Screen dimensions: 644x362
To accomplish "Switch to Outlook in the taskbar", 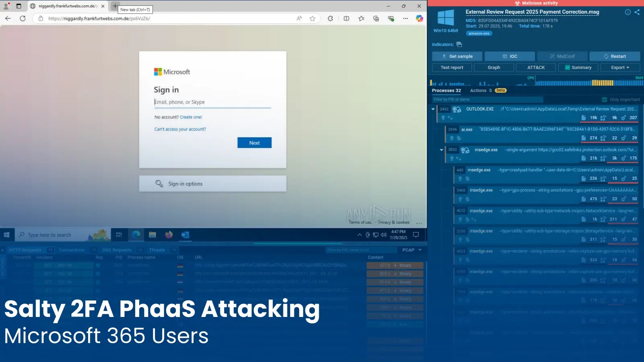I will coord(185,235).
